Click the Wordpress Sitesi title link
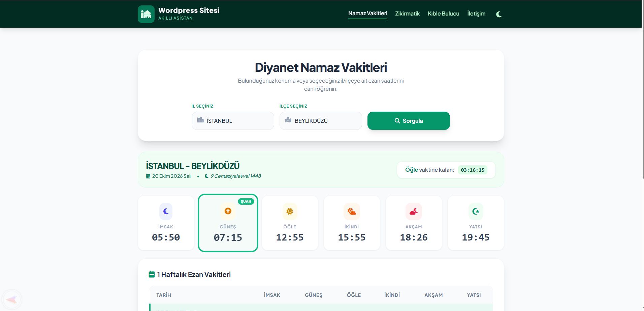The height and width of the screenshot is (311, 644). click(x=189, y=10)
